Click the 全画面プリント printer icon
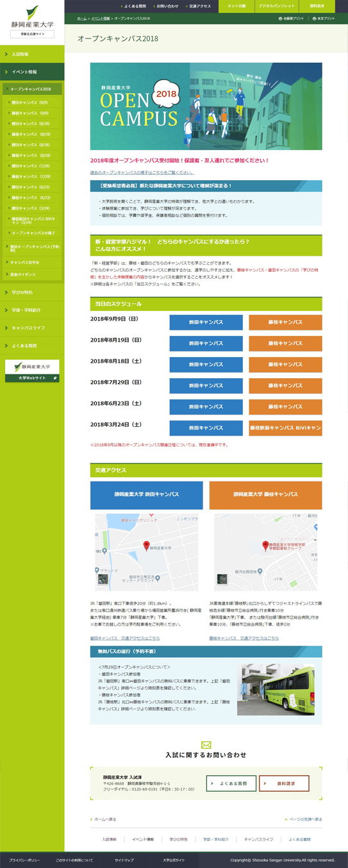The image size is (348, 868). 281,19
